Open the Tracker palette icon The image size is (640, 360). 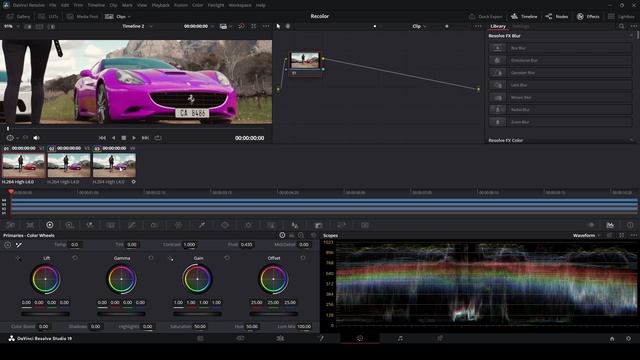pyautogui.click(x=248, y=225)
